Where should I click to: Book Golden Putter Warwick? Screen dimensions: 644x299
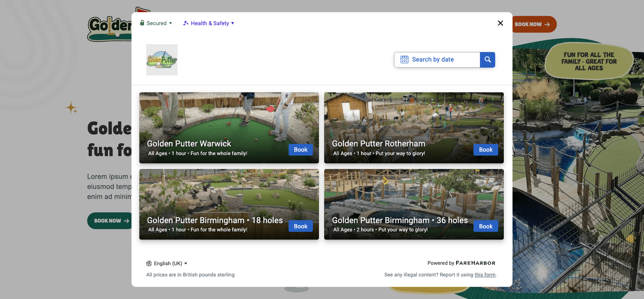point(301,150)
